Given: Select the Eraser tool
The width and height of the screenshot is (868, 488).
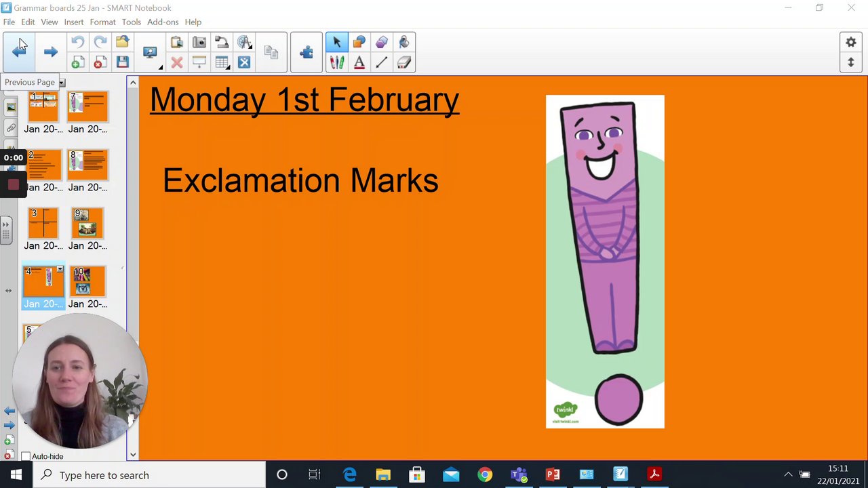Looking at the screenshot, I should [x=404, y=62].
